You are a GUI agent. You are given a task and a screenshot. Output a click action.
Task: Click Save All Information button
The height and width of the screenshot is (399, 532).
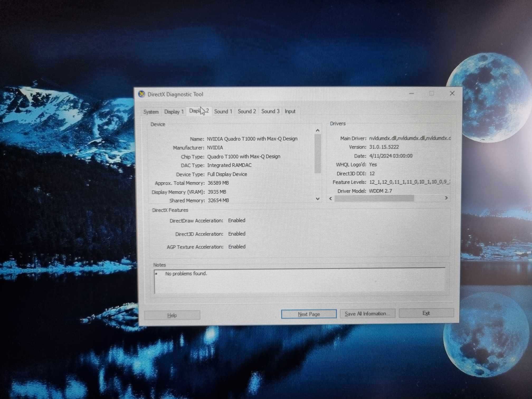pos(367,313)
